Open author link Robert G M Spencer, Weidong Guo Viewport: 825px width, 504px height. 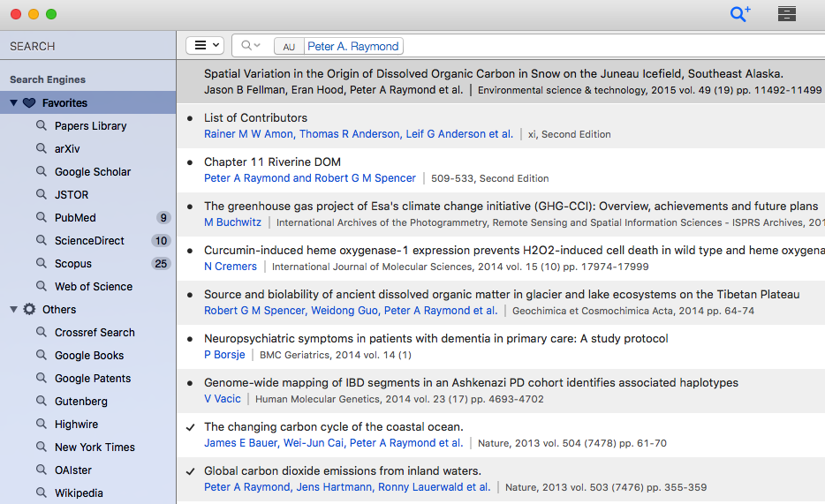click(351, 311)
